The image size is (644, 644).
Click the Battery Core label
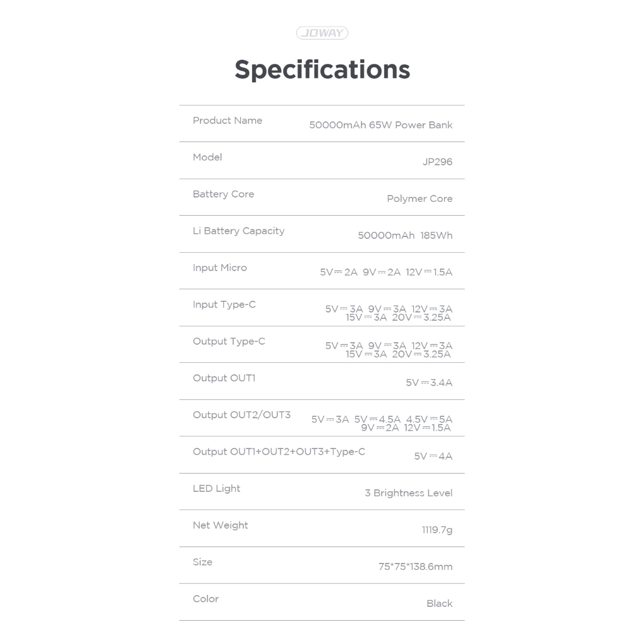tap(223, 194)
